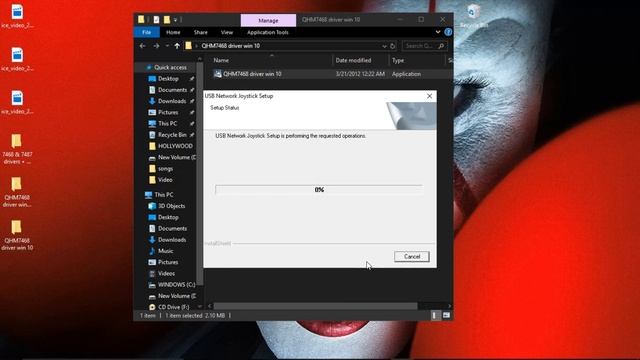Open the View ribbon tab
This screenshot has height=360, width=640.
[x=227, y=32]
